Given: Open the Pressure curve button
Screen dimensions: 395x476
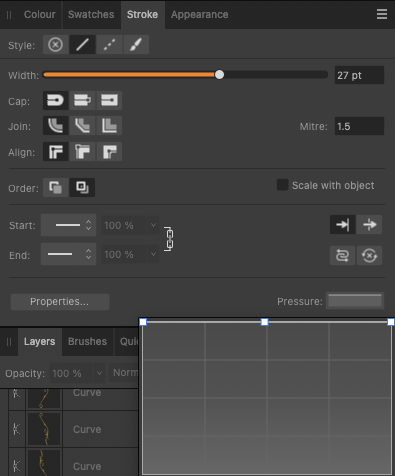Looking at the screenshot, I should click(355, 301).
